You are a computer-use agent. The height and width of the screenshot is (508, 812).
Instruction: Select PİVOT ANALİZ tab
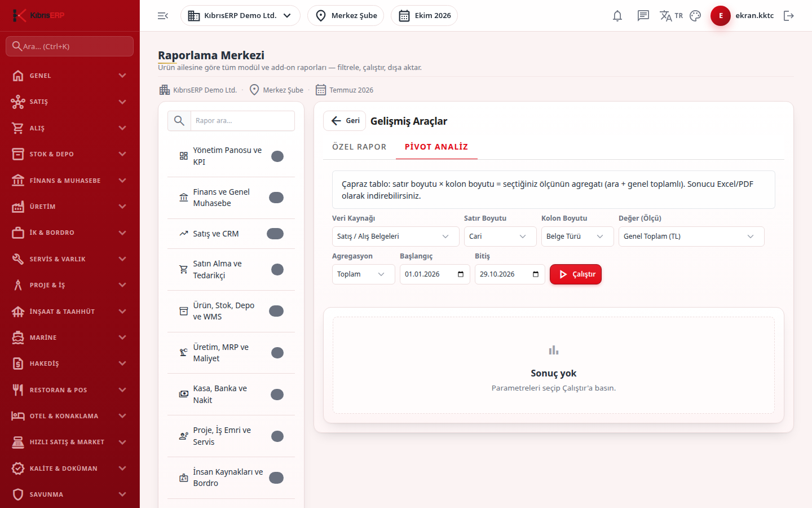click(x=436, y=147)
